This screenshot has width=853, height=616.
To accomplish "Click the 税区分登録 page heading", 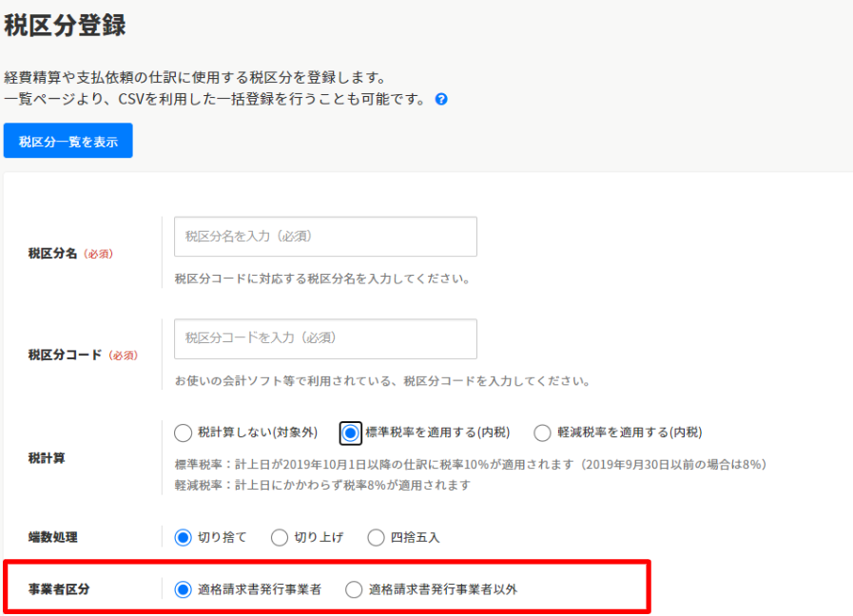I will tap(65, 26).
